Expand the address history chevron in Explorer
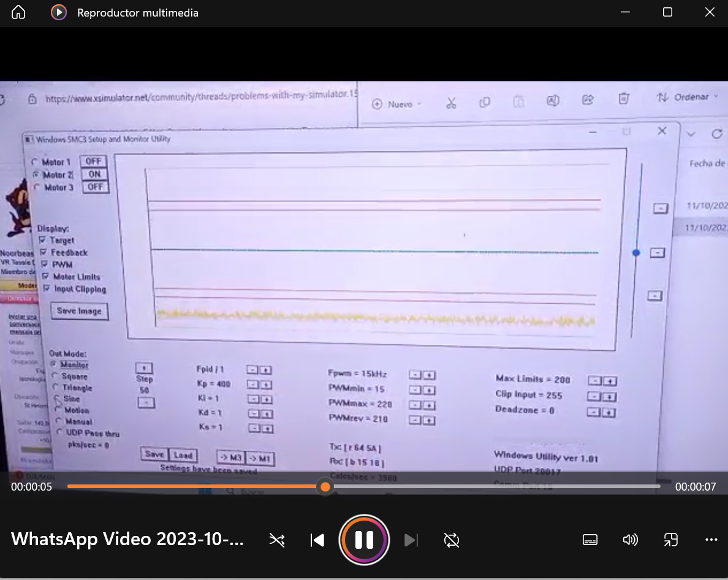The image size is (728, 580). click(x=691, y=134)
